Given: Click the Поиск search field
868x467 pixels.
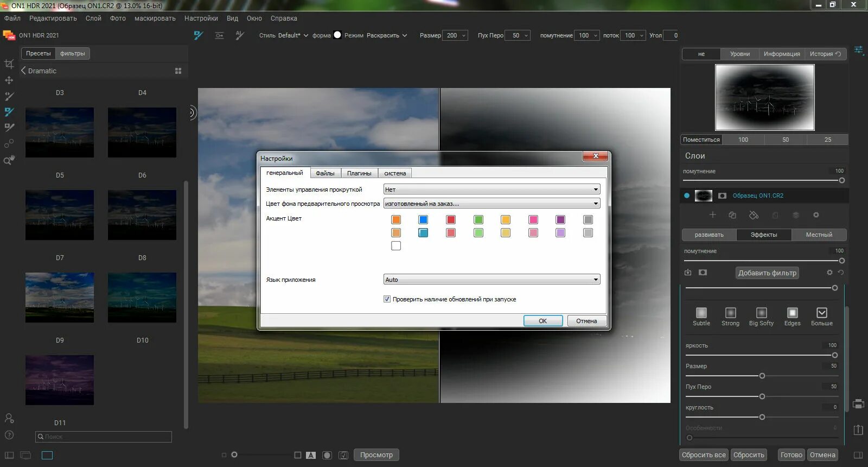Looking at the screenshot, I should point(104,437).
